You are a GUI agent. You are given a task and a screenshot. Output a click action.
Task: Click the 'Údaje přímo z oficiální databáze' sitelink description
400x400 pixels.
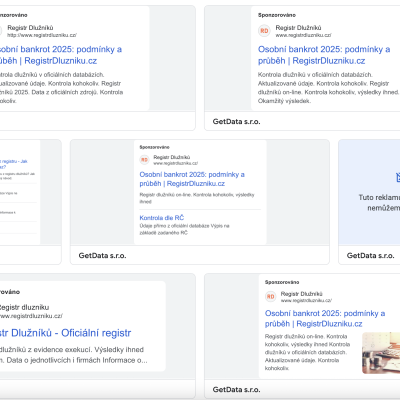click(184, 229)
